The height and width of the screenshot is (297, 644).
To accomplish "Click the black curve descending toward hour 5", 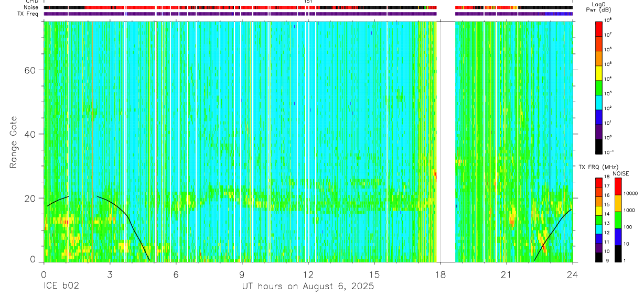I will 124,228.
